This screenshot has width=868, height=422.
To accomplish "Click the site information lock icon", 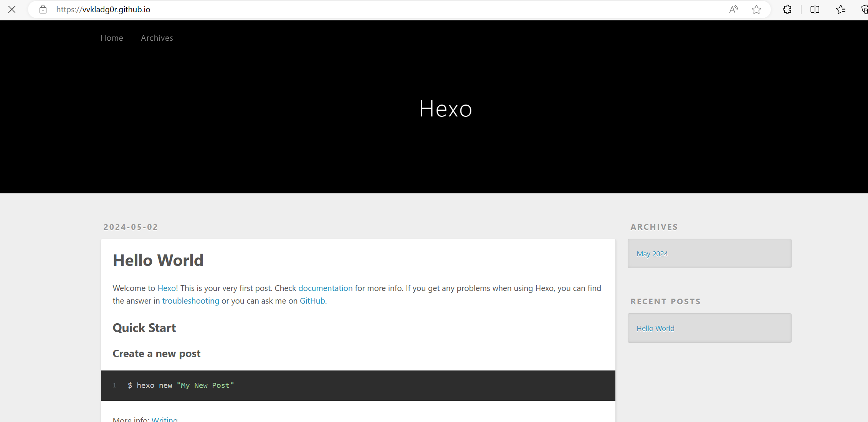I will click(x=43, y=10).
